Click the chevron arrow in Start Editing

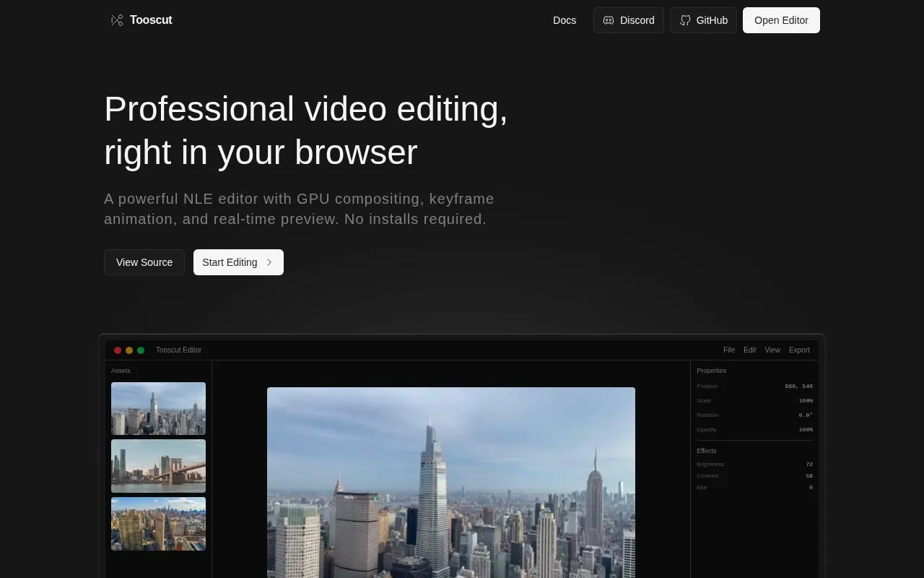pos(269,262)
